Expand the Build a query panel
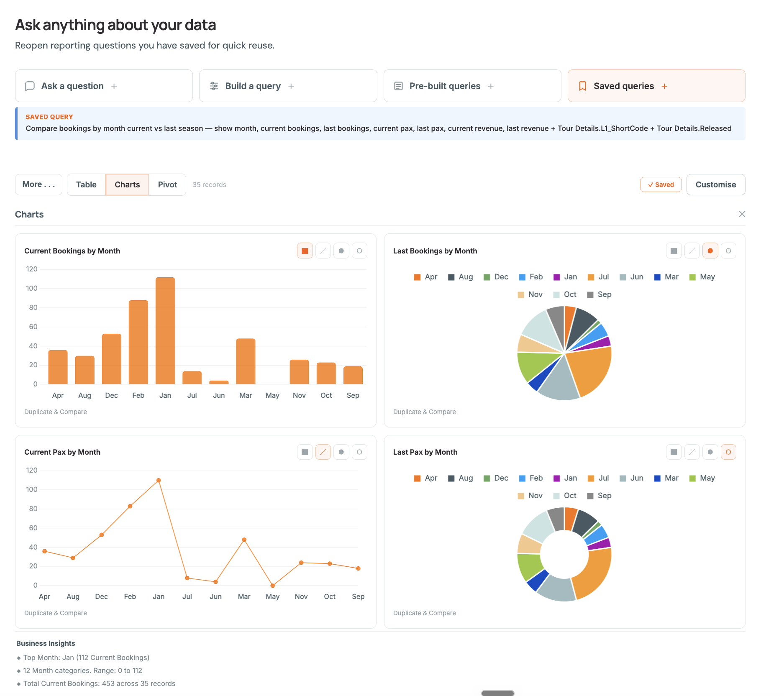 pos(288,86)
